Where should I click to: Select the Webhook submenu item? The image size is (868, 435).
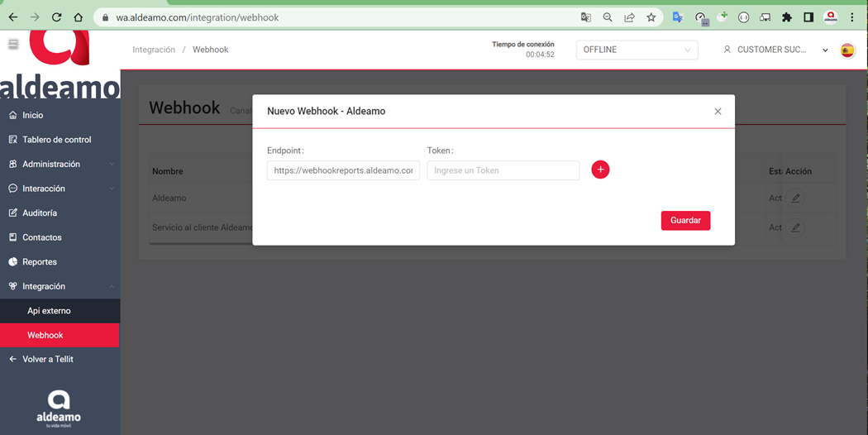[x=60, y=335]
